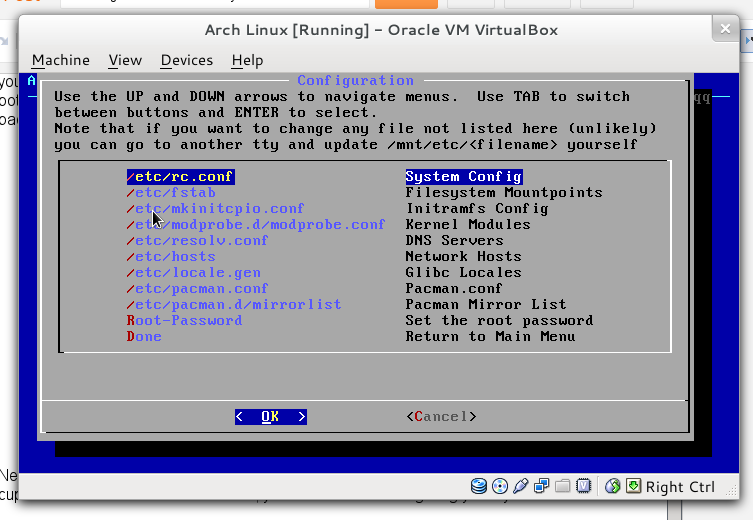753x520 pixels.
Task: Open the shared folders status icon
Action: tap(562, 486)
